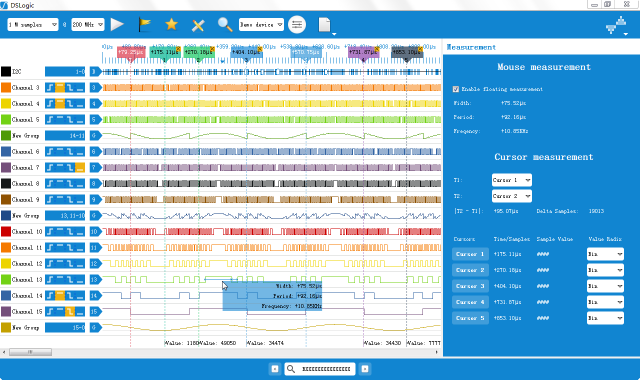640x380 pixels.
Task: Click the red +79.25µs cursor flag marker
Action: pos(131,53)
